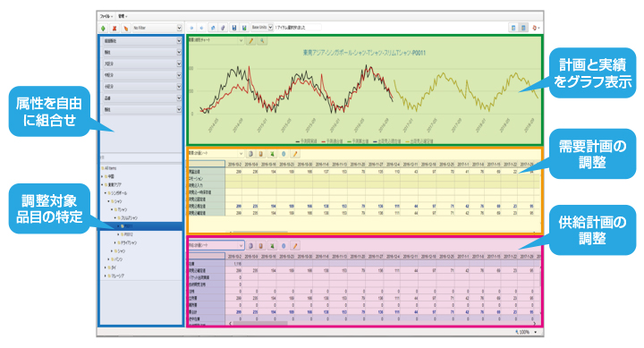Open the Base Units dropdown

click(262, 28)
